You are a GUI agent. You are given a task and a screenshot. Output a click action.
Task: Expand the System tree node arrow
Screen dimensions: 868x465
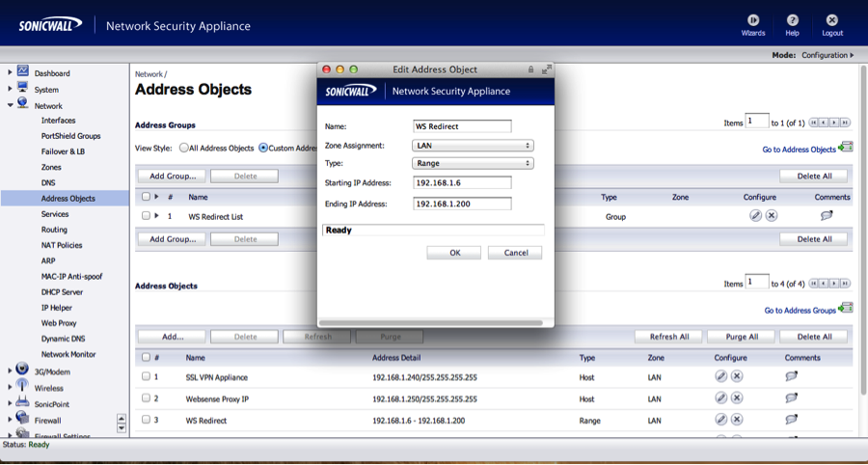point(10,89)
